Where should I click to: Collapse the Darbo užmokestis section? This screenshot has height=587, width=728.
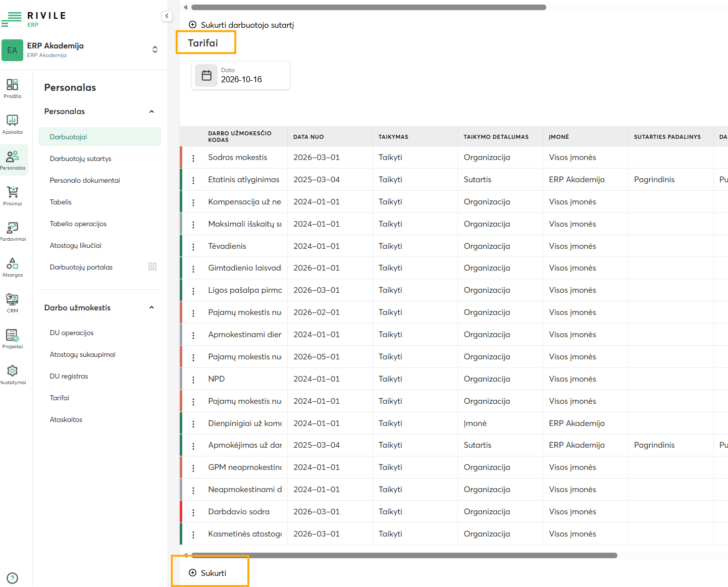point(151,308)
